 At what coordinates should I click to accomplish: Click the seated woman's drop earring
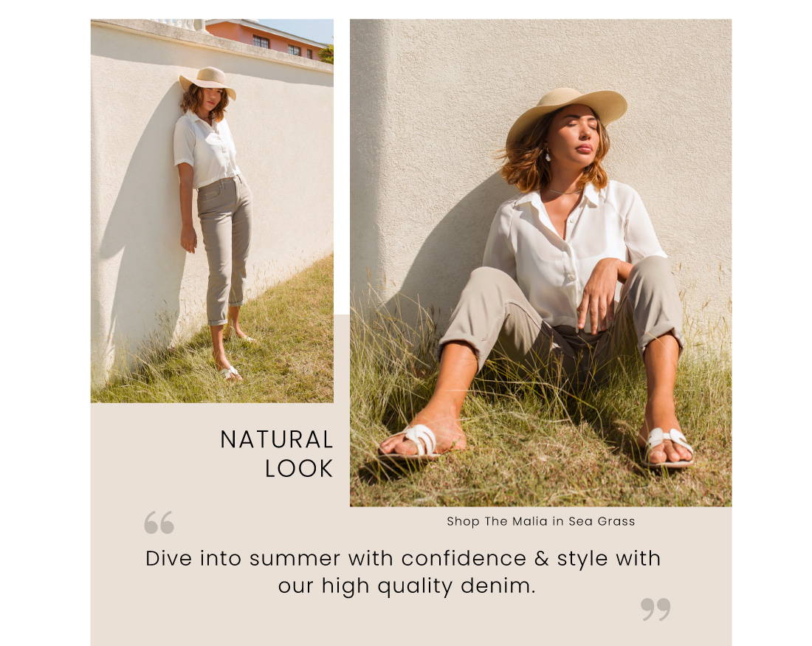point(548,155)
